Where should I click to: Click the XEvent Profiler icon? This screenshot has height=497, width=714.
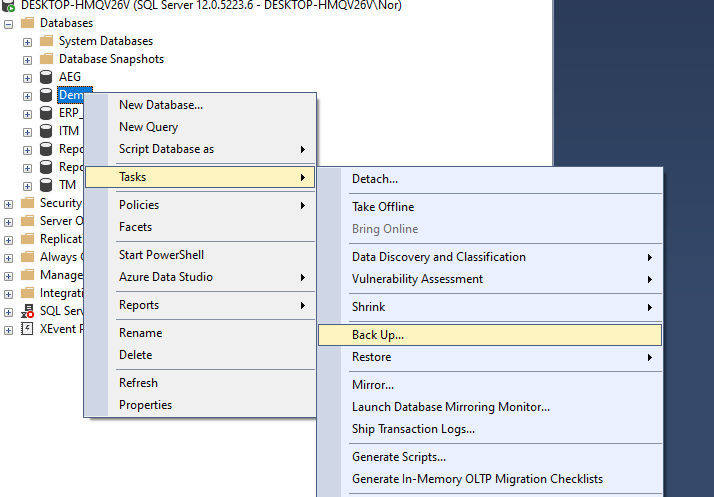coord(27,329)
